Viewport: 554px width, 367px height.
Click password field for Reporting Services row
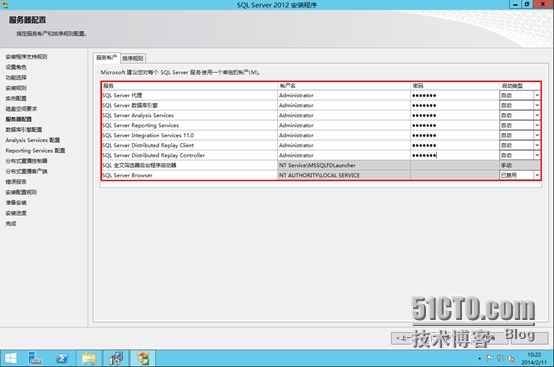[454, 125]
